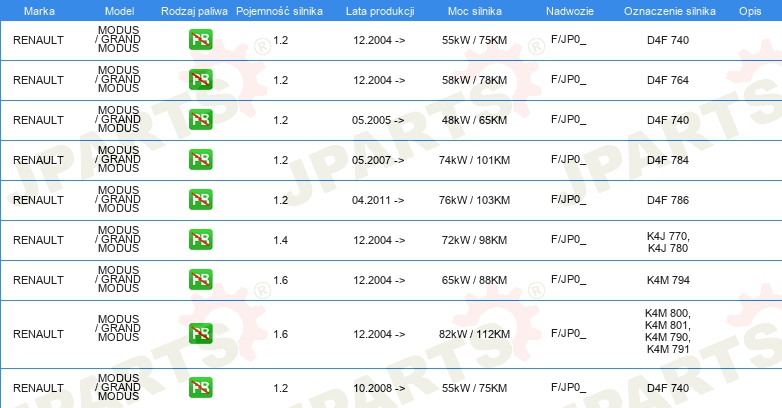Viewport: 782px width, 408px height.
Task: Click the 04.2011 -> production date
Action: [x=378, y=200]
